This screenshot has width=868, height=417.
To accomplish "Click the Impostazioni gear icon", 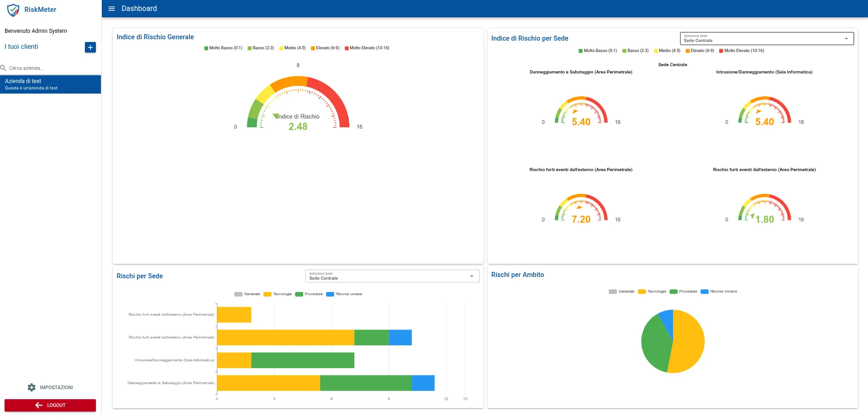I will (32, 387).
